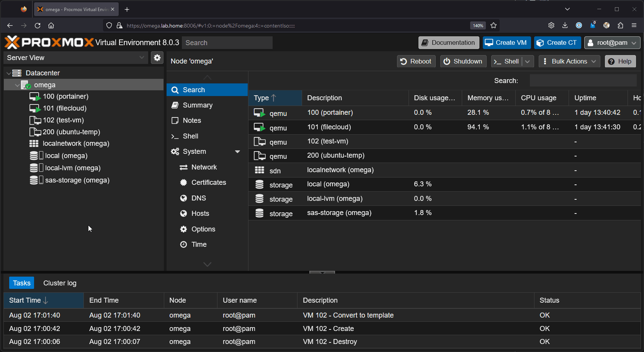Open new browser tab plus icon
Screen dimensions: 644x352
(127, 9)
